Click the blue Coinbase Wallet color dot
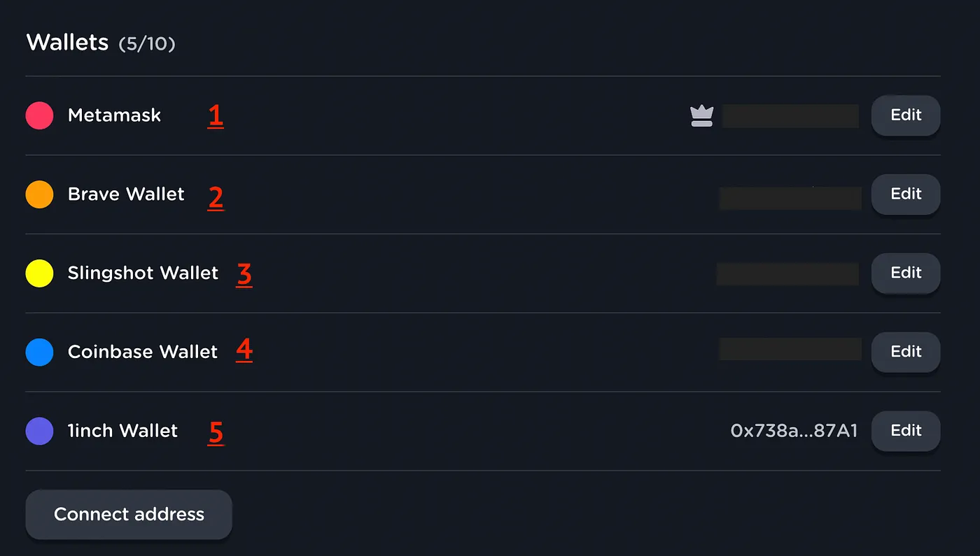 (39, 352)
